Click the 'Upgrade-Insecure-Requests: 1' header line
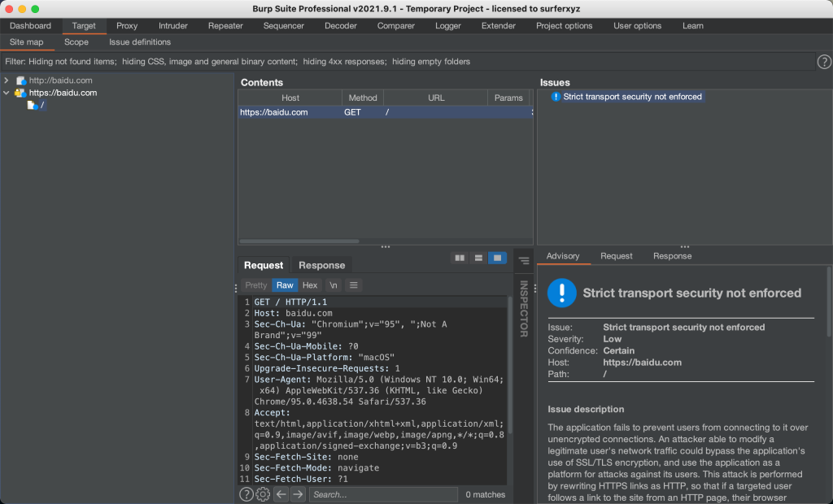Screen dimensions: 833x504 point(327,368)
